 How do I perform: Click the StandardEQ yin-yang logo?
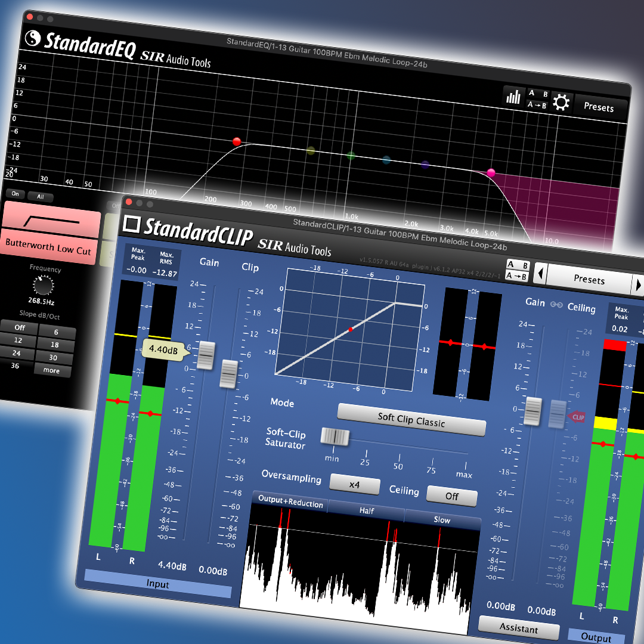(x=33, y=39)
